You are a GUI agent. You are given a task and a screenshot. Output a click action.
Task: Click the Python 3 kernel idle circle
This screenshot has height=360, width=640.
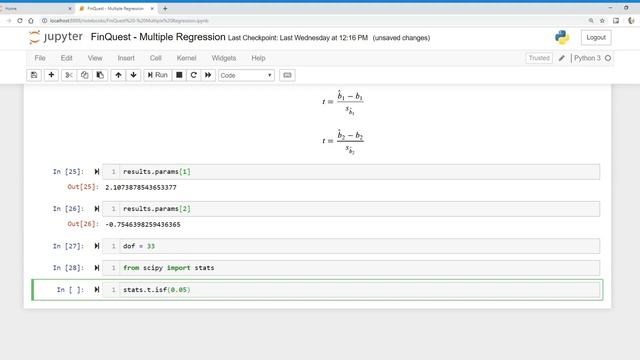tap(608, 58)
